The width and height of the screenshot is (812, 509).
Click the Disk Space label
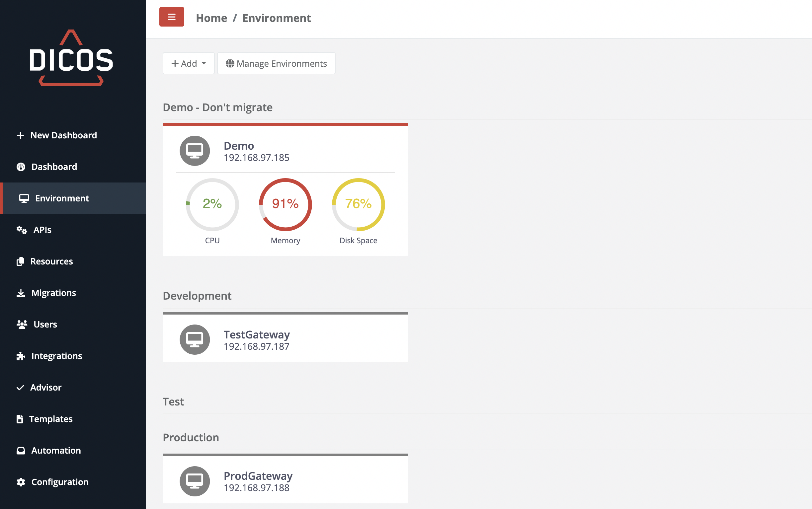(x=358, y=241)
